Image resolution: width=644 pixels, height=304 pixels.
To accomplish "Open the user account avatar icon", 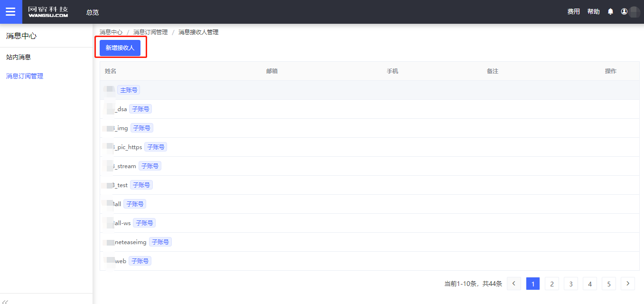I will [624, 12].
